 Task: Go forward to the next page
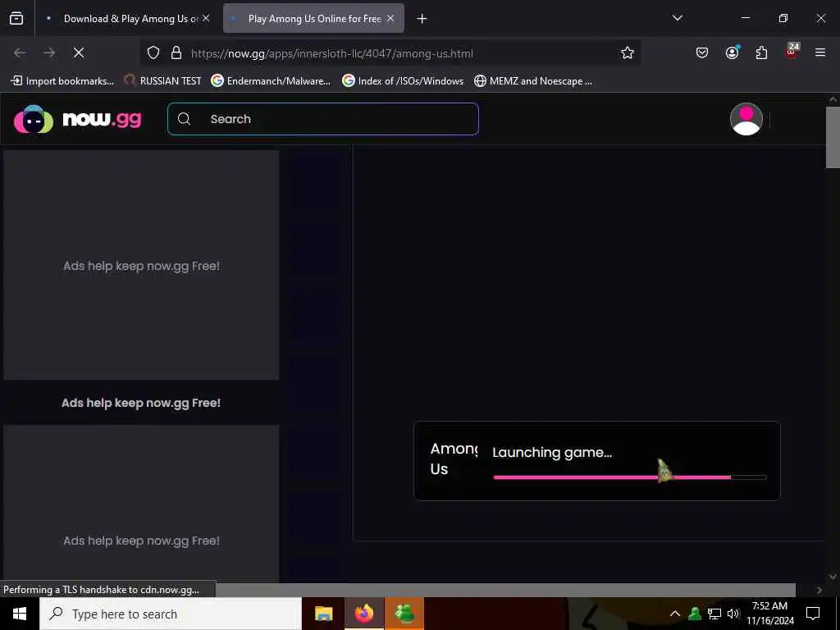49,52
